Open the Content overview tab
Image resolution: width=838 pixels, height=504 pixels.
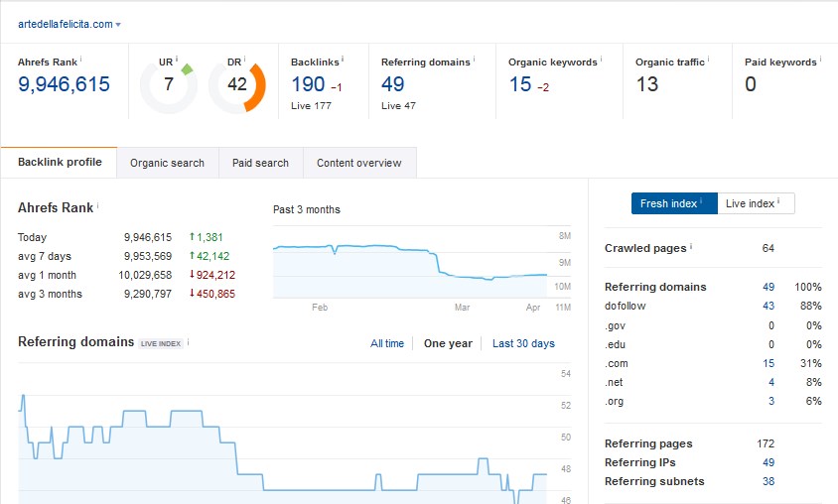pyautogui.click(x=358, y=163)
